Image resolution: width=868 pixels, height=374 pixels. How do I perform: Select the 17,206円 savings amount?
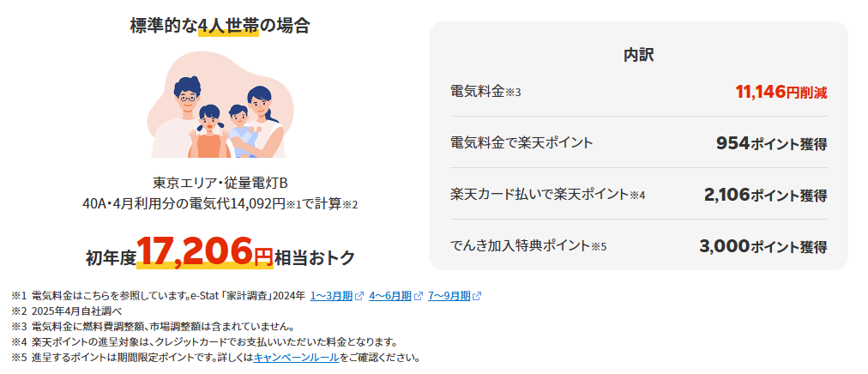pyautogui.click(x=205, y=251)
